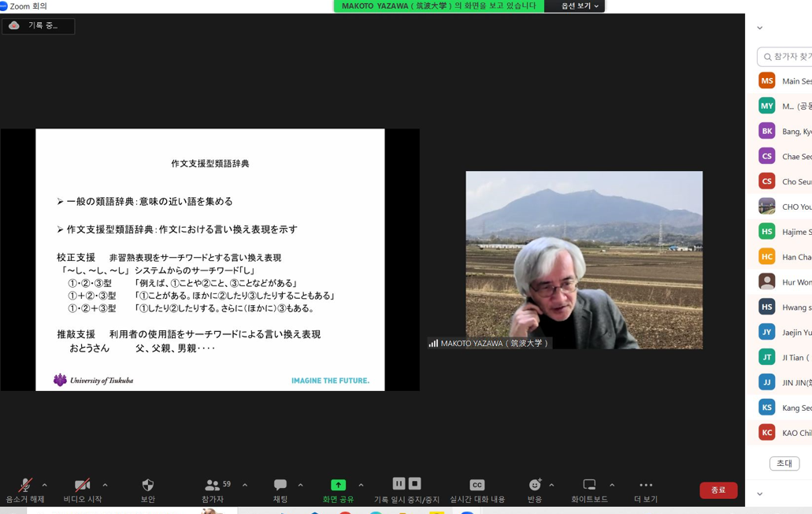Open the Whiteboard (화이트보드) icon
812x514 pixels.
click(x=589, y=486)
